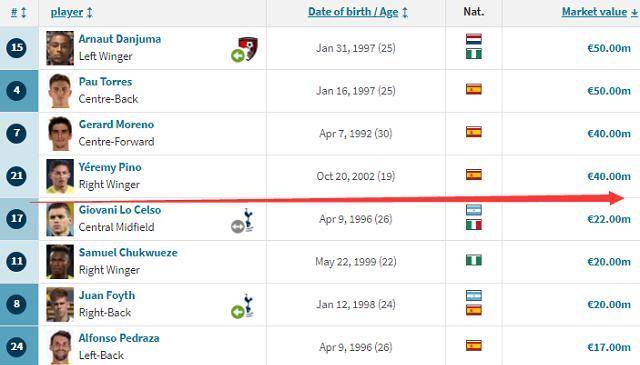The height and width of the screenshot is (365, 640).
Task: Open Gerard Moreno's player profile link
Action: tap(116, 125)
